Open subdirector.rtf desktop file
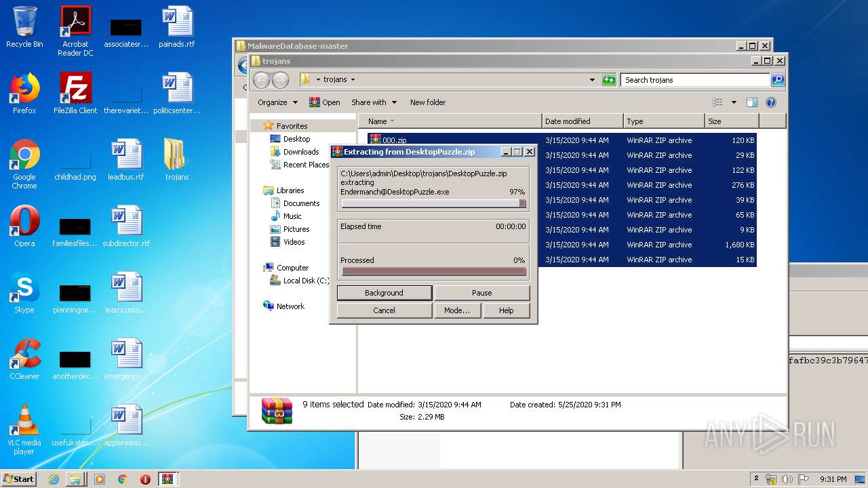The image size is (868, 488). 126,226
